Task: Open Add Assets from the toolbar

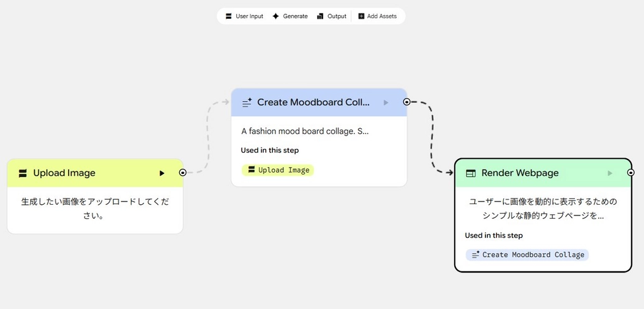Action: (x=377, y=16)
